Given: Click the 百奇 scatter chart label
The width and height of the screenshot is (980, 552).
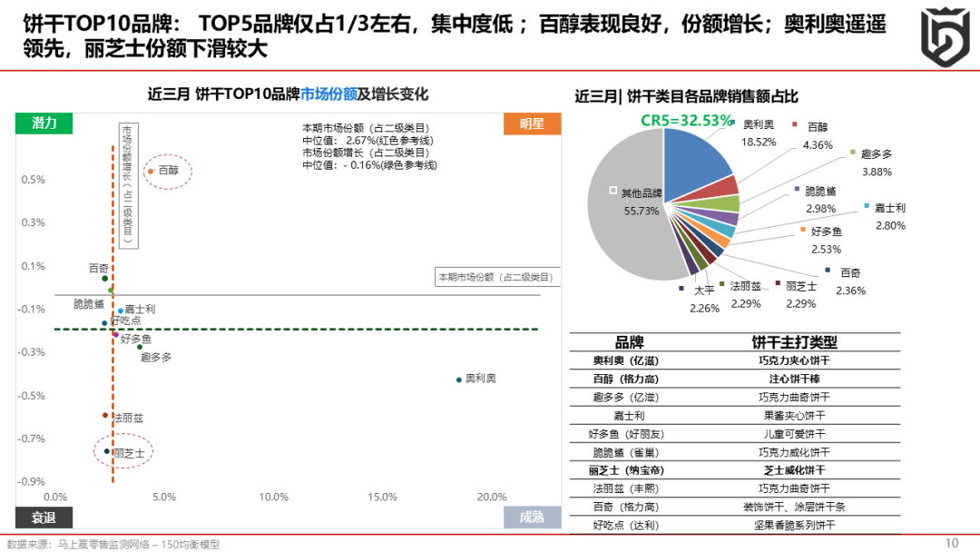Looking at the screenshot, I should (99, 268).
